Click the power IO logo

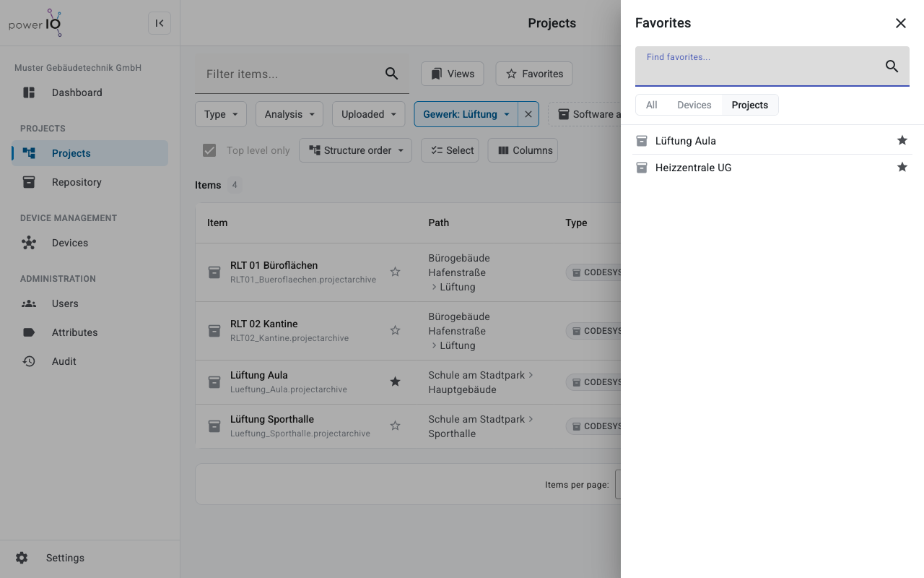point(36,23)
